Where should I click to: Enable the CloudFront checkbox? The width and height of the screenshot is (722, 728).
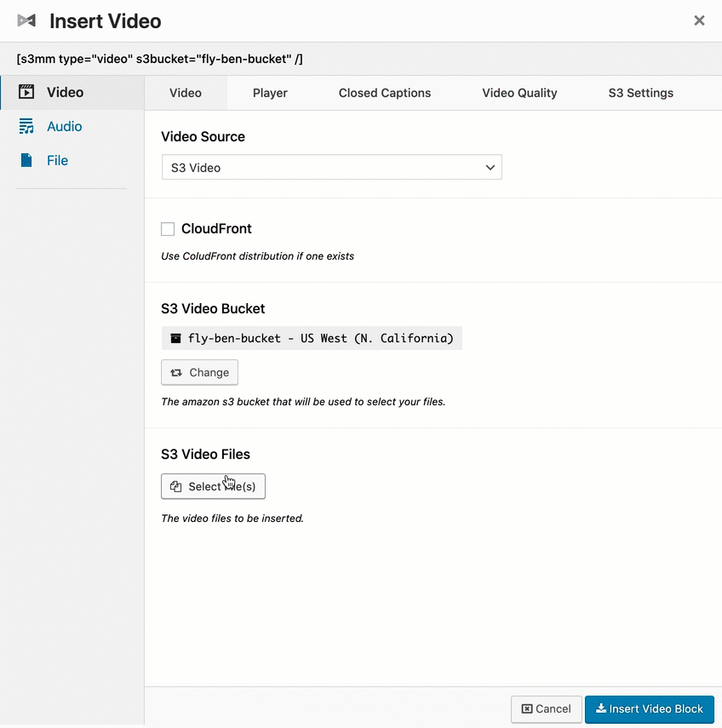pyautogui.click(x=168, y=229)
